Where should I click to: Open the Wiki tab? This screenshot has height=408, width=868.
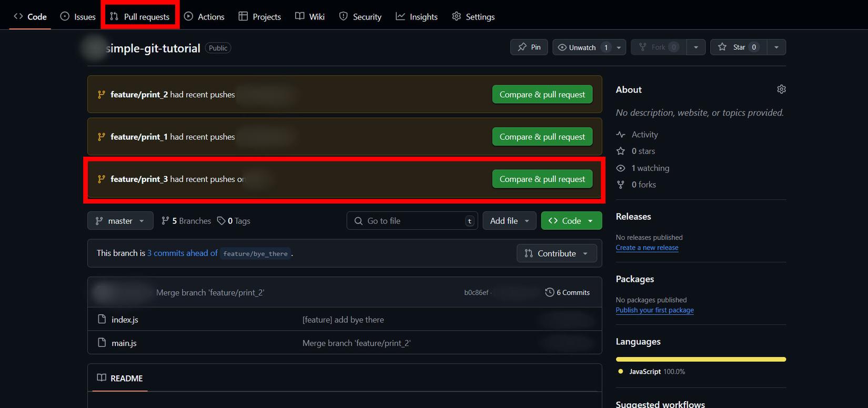coord(310,16)
